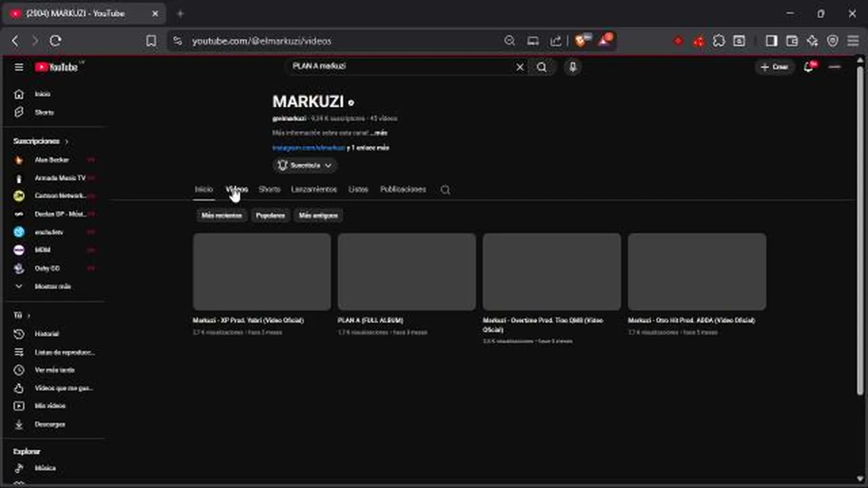
Task: Switch to the Lanzamientos tab
Action: (314, 190)
